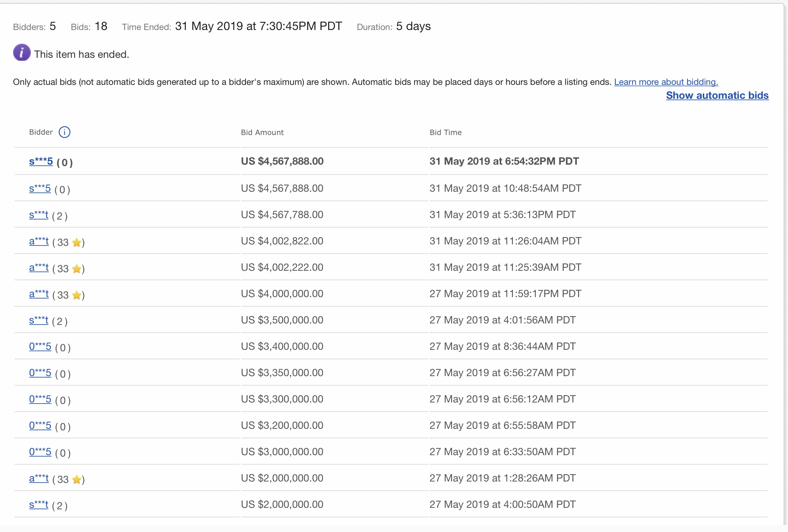
Task: Open Learn more about bidding link
Action: (x=666, y=82)
